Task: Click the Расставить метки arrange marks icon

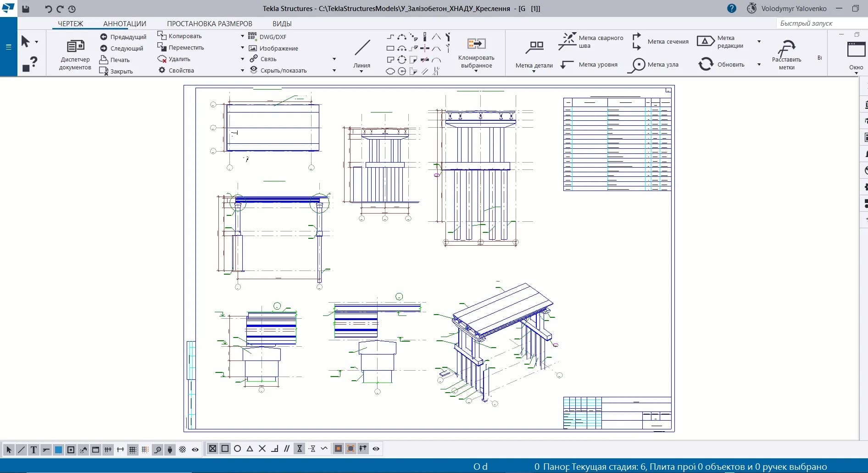Action: click(786, 48)
